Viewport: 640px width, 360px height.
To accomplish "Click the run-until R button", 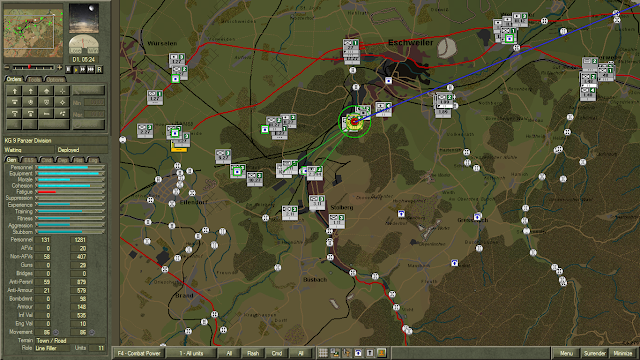I will click(99, 70).
